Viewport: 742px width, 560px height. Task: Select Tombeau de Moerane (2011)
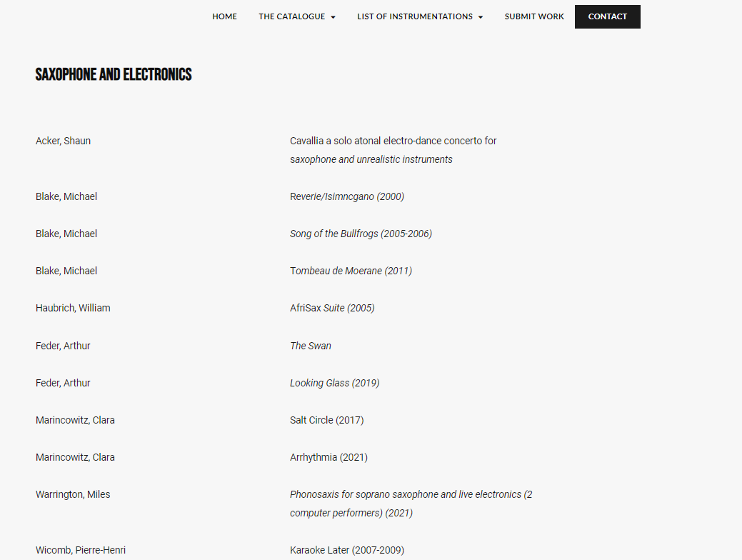click(351, 271)
